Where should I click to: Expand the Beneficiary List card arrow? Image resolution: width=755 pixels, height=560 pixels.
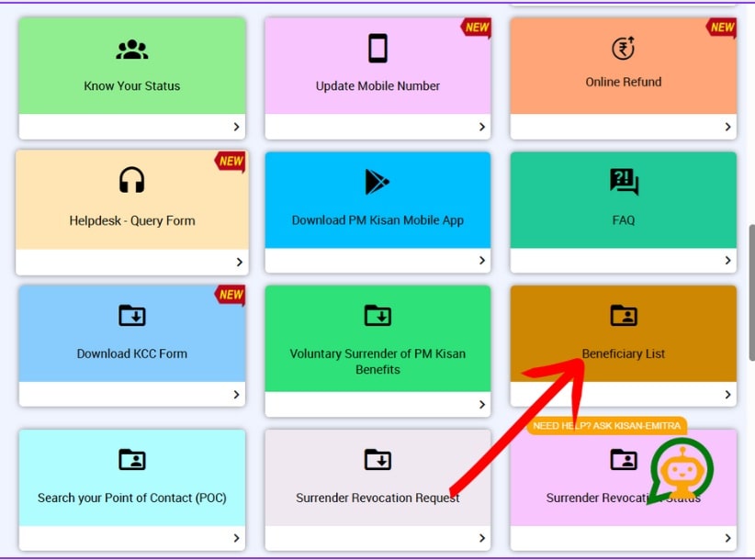728,395
